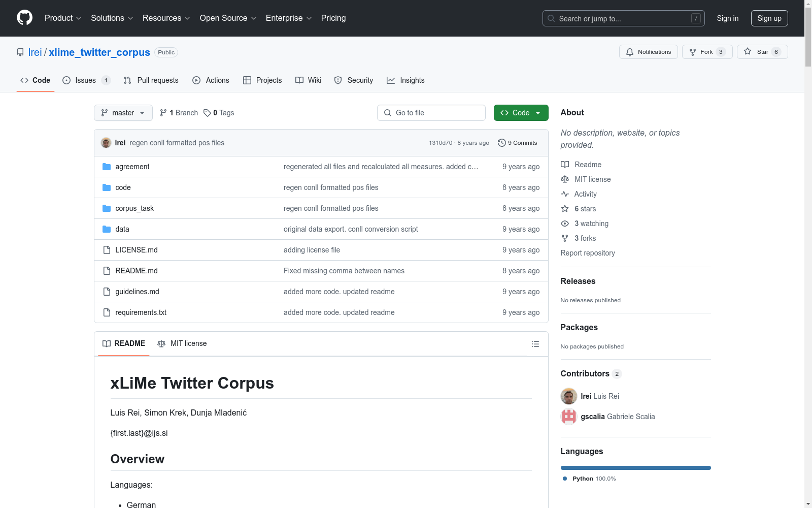Open the green Code dropdown button

coord(521,113)
